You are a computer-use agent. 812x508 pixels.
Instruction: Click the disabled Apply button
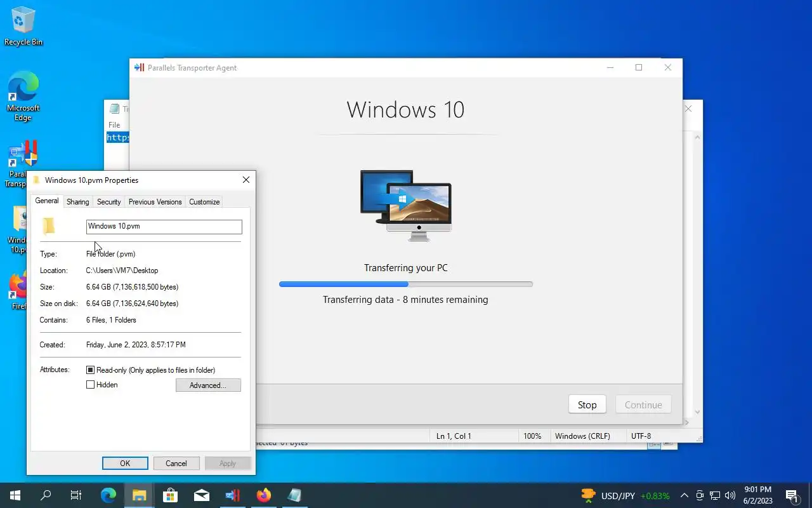coord(228,464)
